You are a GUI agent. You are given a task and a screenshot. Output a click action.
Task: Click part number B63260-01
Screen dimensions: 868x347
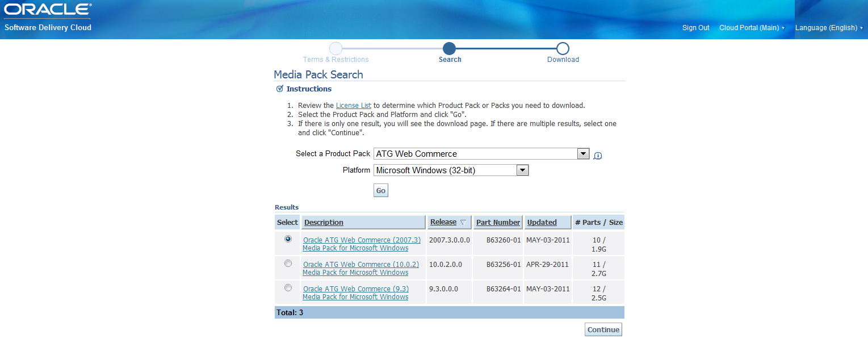pyautogui.click(x=504, y=240)
